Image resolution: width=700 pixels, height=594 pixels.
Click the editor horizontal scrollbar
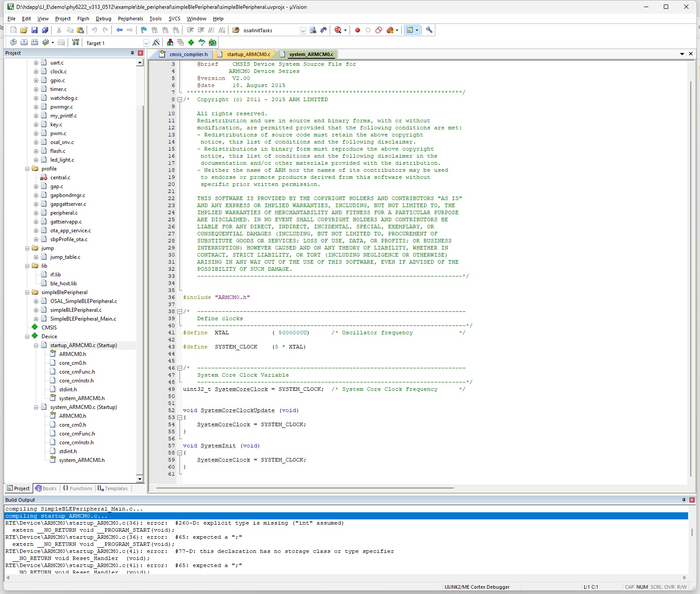305,488
